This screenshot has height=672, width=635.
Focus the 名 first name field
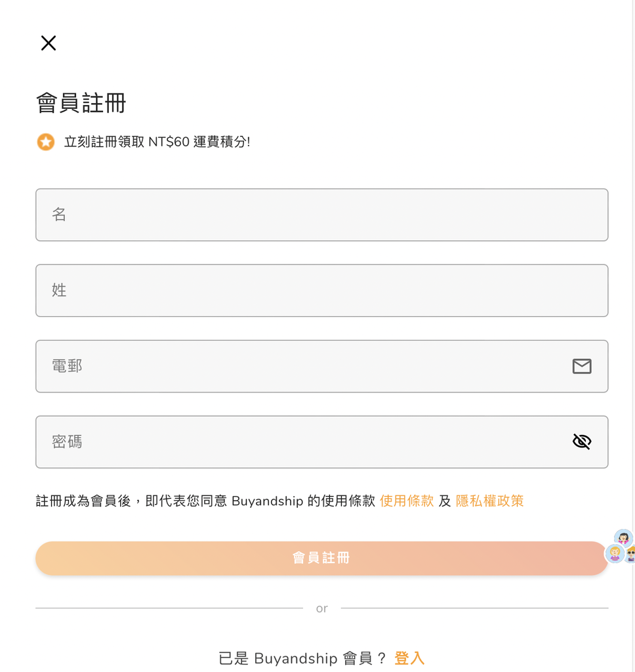[322, 215]
